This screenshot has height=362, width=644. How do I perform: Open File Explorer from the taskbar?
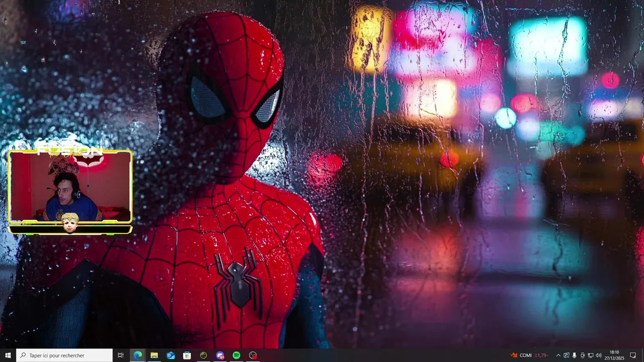pyautogui.click(x=154, y=355)
